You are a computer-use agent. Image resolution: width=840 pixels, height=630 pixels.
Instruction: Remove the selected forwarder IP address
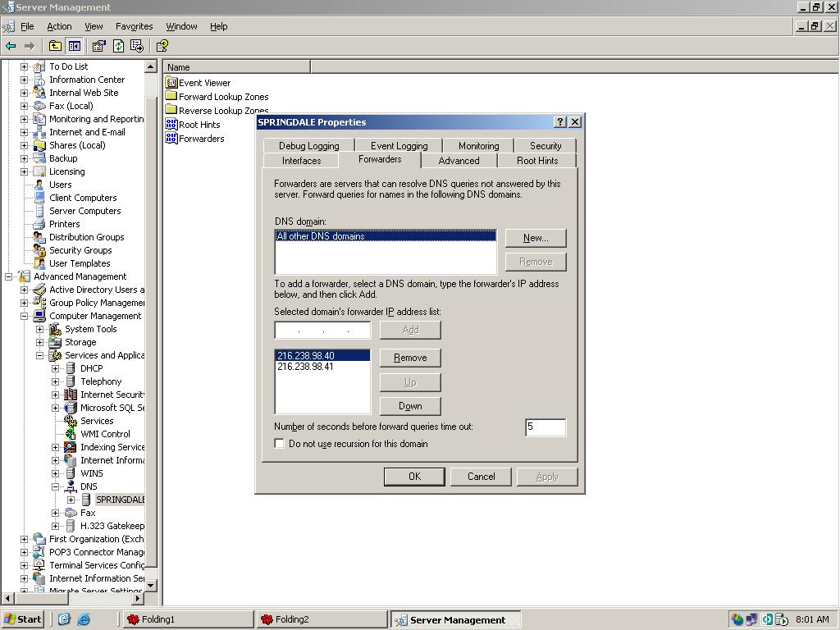(410, 358)
